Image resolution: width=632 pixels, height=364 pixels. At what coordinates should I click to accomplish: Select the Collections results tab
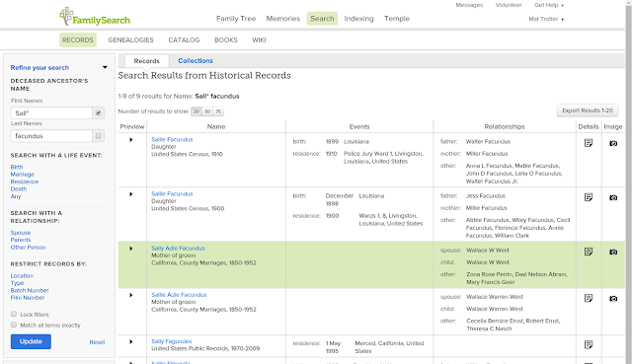click(196, 61)
